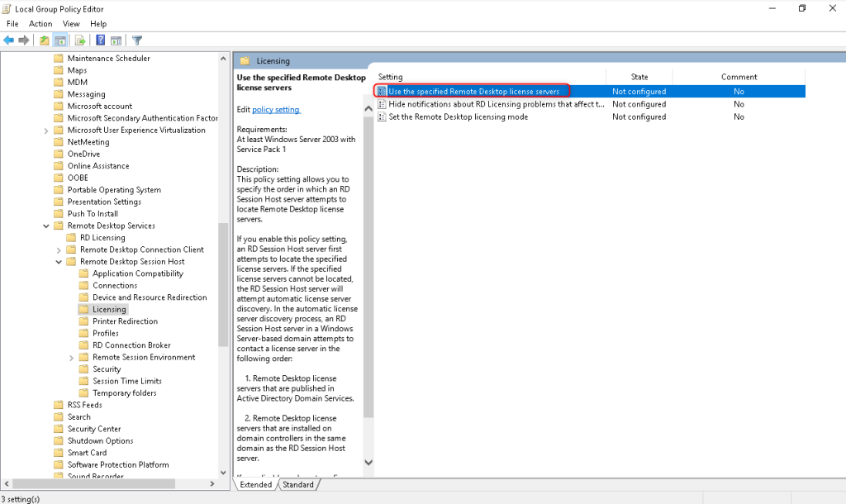Click description pane scroll down arrow
Image resolution: width=846 pixels, height=504 pixels.
tap(368, 463)
